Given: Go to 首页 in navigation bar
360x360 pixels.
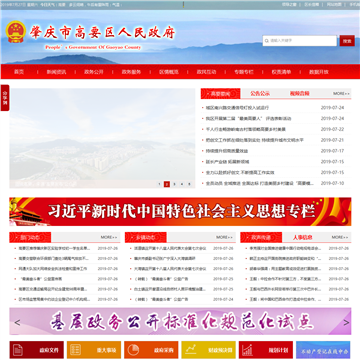Looking at the screenshot, I should [x=19, y=72].
